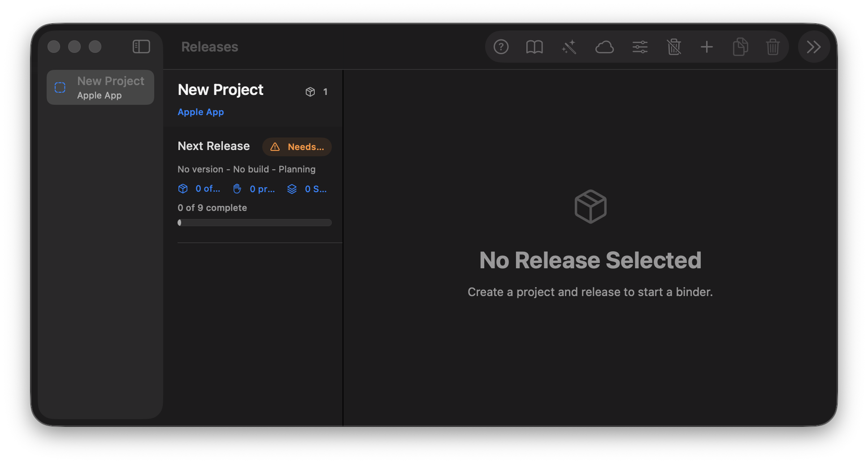The height and width of the screenshot is (464, 868).
Task: Click the '0 of 9 complete' text
Action: point(212,208)
